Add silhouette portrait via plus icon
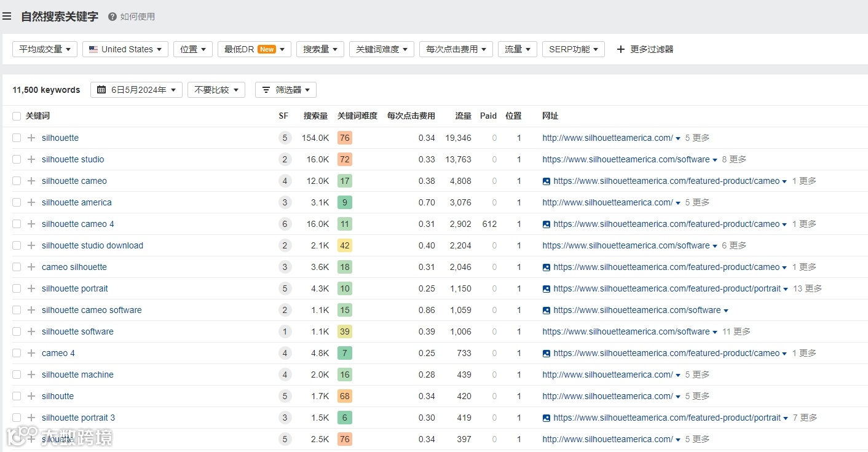 coord(31,288)
